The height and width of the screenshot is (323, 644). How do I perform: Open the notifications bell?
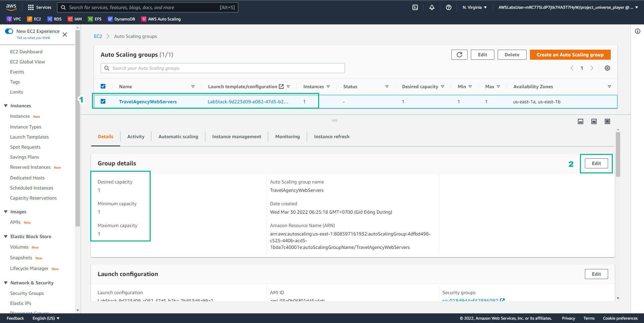(x=432, y=7)
